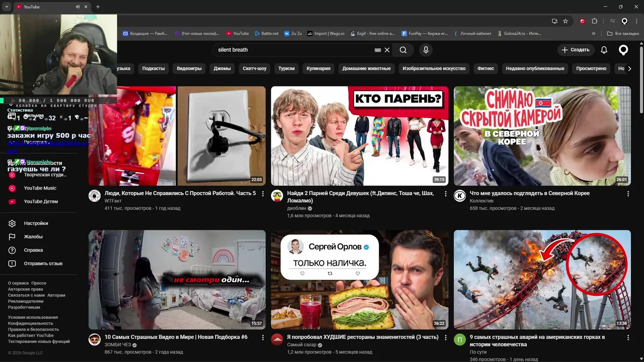
Task: Open options menu for Люди, Которые Не Справились video
Action: [x=263, y=194]
